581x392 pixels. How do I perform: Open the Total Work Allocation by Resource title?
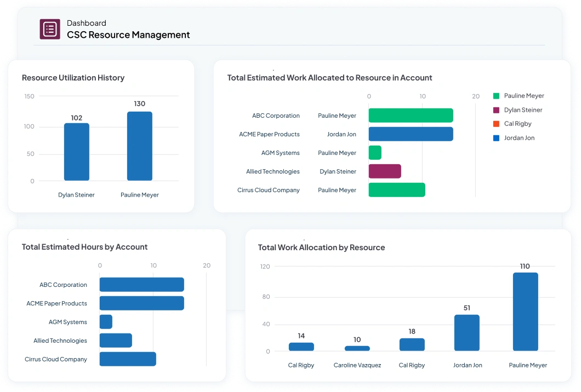tap(321, 247)
